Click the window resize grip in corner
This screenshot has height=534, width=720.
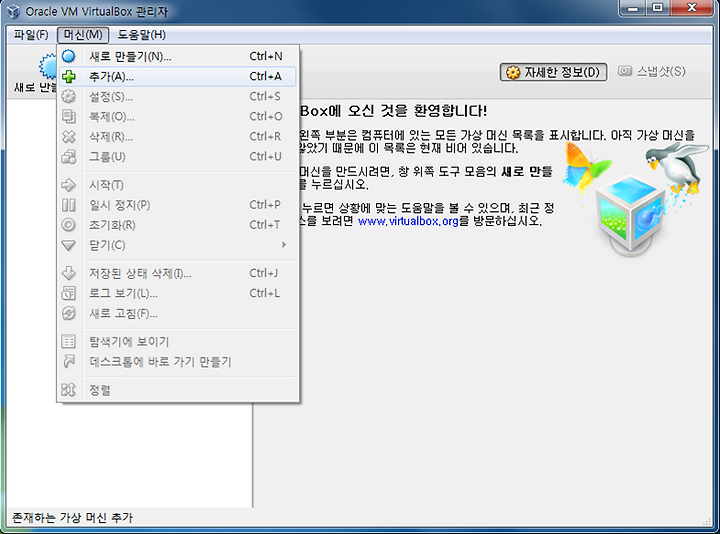tap(708, 521)
